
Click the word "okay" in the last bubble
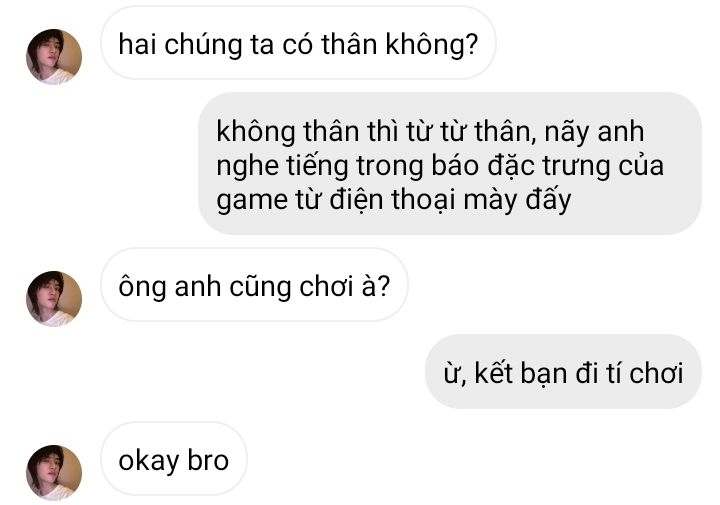point(148,461)
